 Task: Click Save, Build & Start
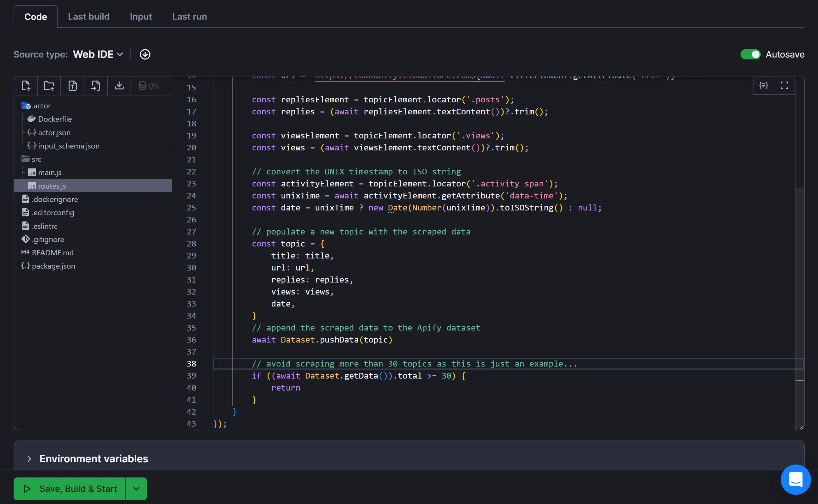[x=69, y=489]
